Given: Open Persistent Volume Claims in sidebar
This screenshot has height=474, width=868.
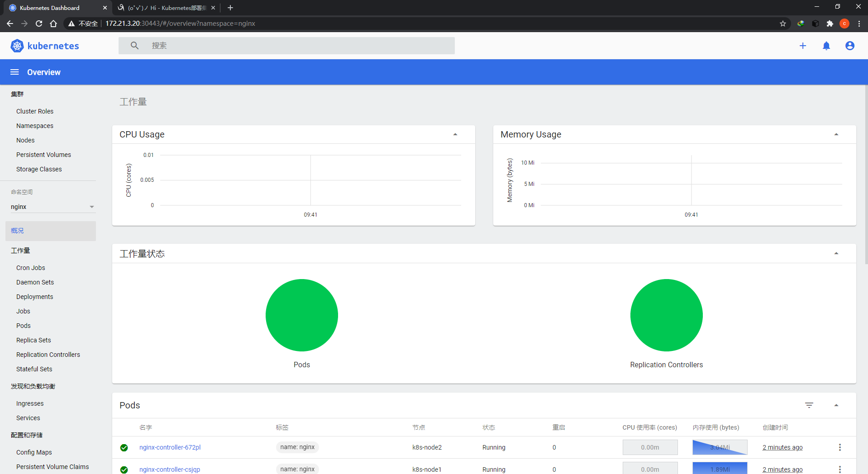Looking at the screenshot, I should tap(52, 467).
